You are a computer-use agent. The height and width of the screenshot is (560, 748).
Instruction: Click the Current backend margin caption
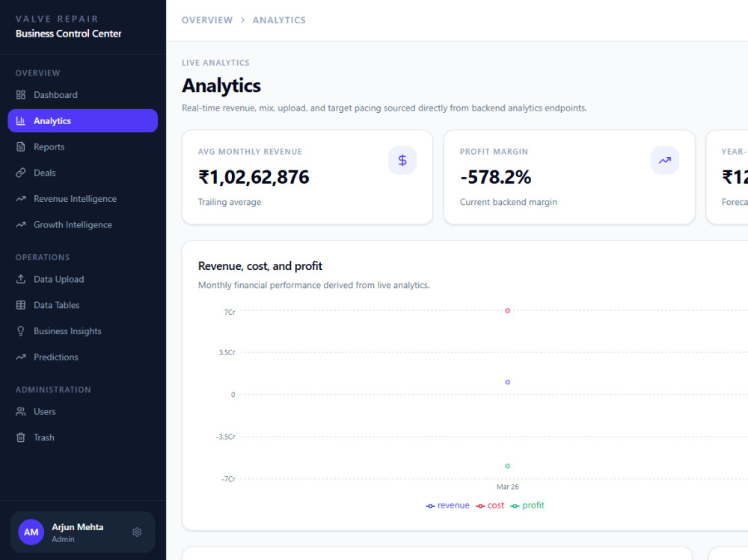click(x=509, y=202)
